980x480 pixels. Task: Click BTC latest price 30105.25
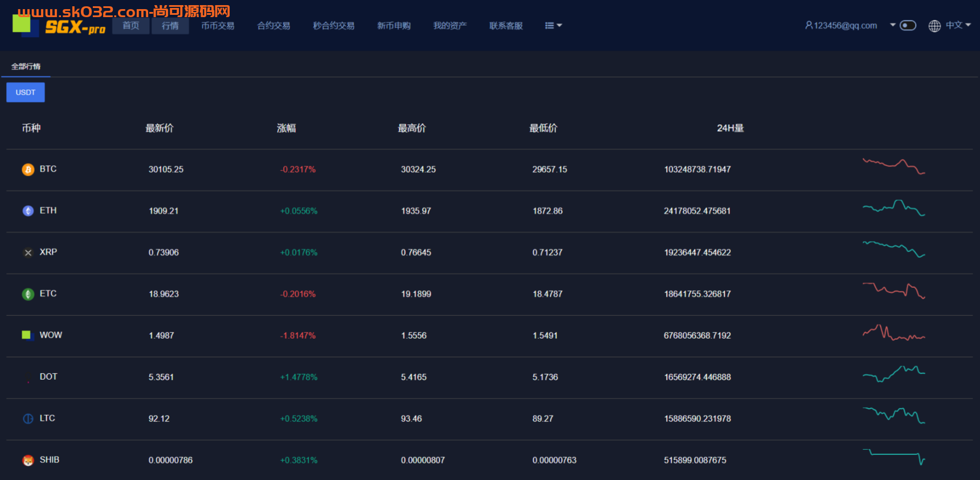click(166, 169)
